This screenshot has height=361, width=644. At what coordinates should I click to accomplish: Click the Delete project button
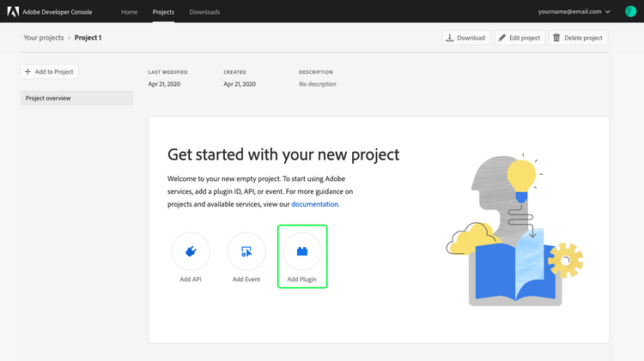tap(578, 38)
